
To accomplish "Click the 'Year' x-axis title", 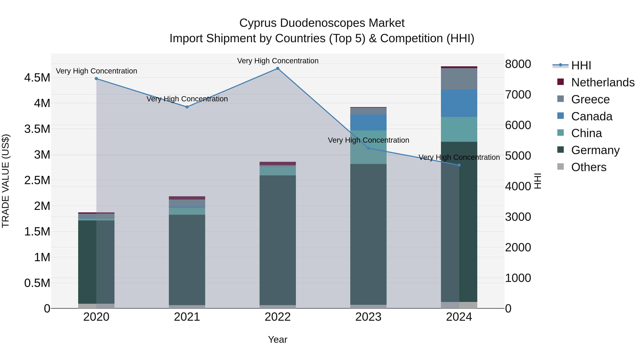I will click(x=278, y=339).
